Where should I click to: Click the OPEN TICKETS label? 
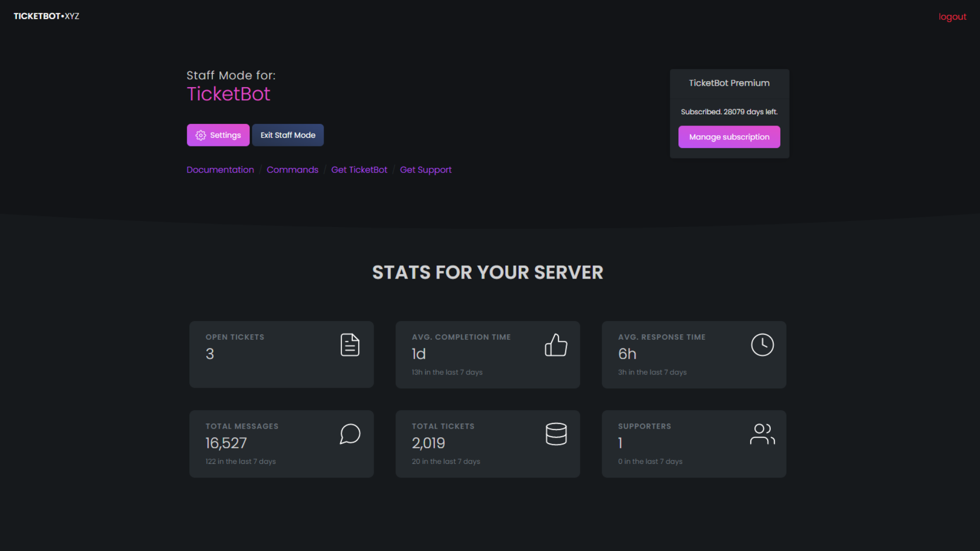click(235, 337)
